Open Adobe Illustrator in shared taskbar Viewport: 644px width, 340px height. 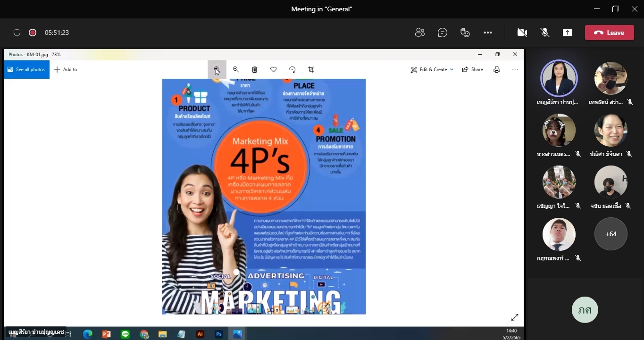[x=200, y=334]
